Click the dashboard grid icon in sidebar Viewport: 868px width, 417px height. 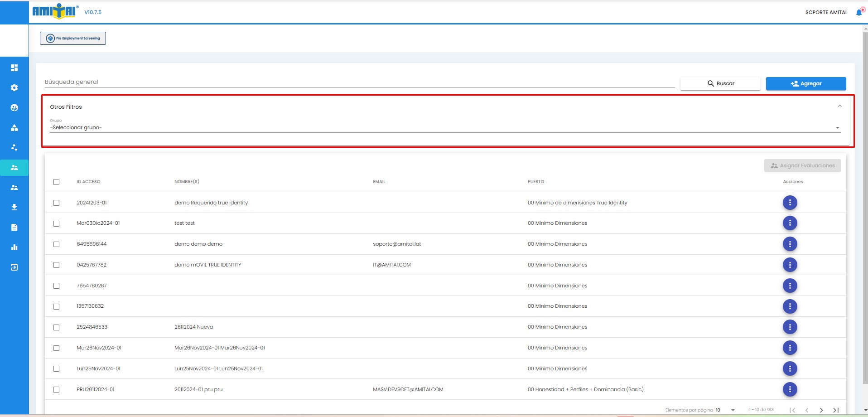[14, 68]
